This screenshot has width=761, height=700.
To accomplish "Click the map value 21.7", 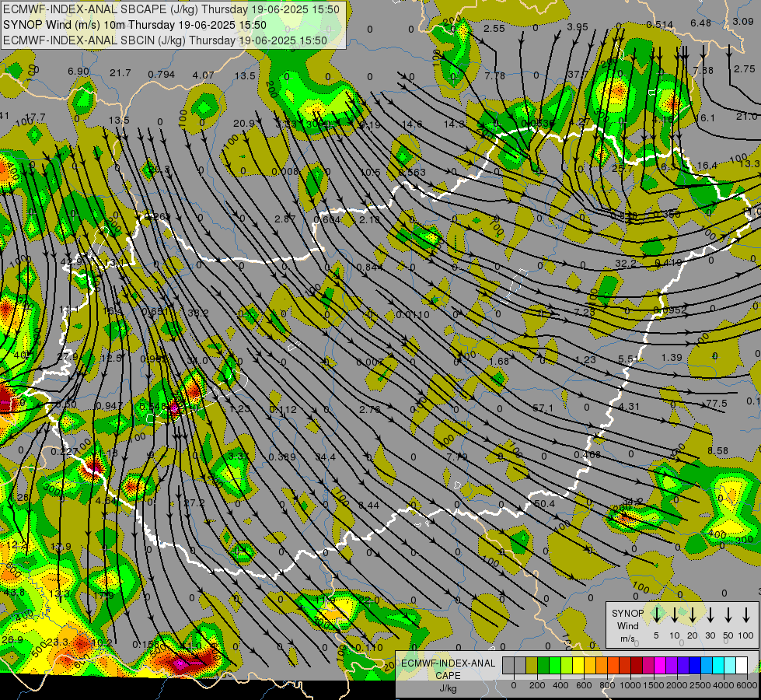I will 120,73.
